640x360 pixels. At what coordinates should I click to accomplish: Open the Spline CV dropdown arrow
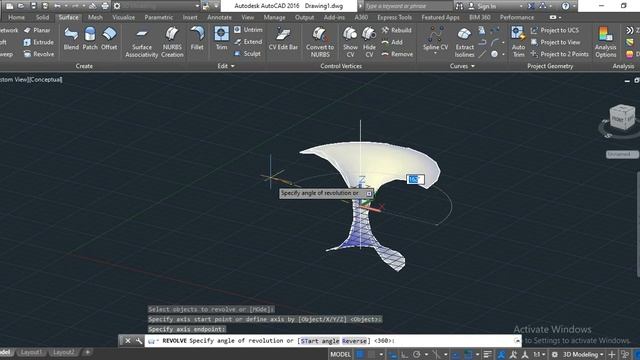pos(435,54)
